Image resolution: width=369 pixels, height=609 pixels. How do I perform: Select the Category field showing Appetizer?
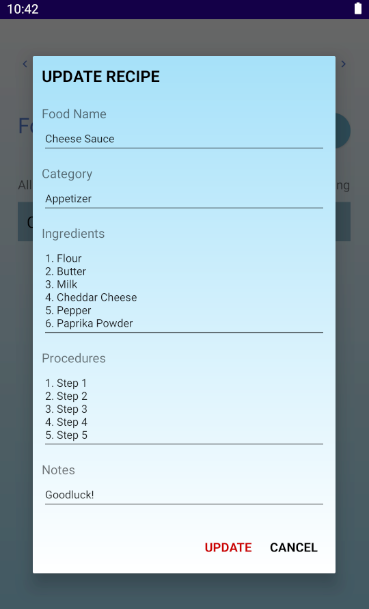pyautogui.click(x=184, y=199)
